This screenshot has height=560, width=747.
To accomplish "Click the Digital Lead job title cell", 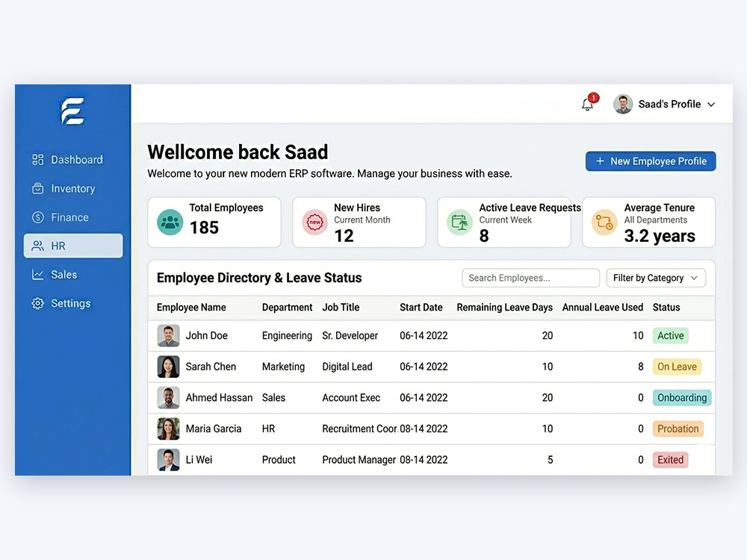I will pyautogui.click(x=347, y=367).
